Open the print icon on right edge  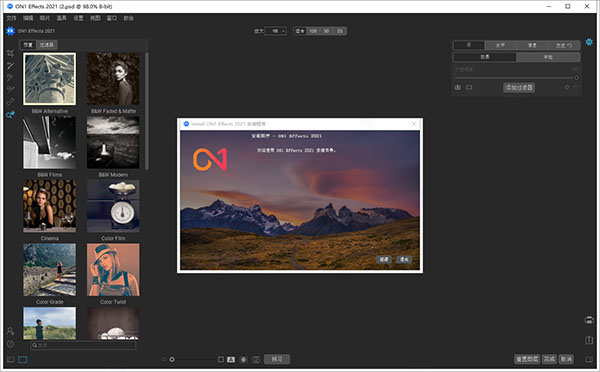pos(589,320)
